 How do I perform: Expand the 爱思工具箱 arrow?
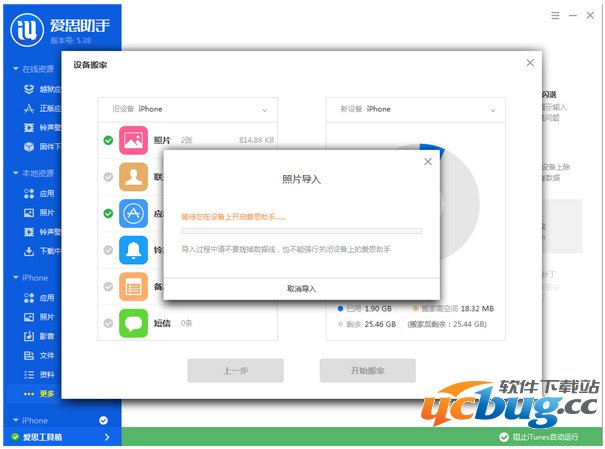107,437
